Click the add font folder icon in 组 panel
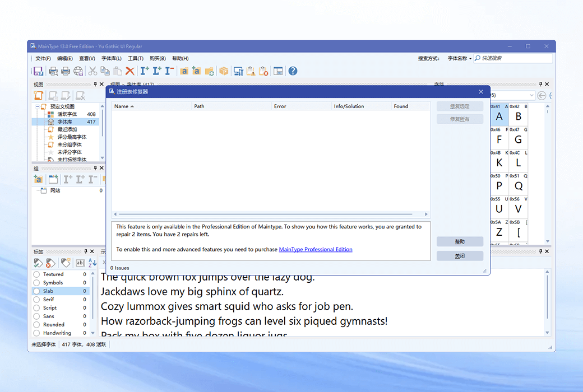The height and width of the screenshot is (392, 583). 38,179
